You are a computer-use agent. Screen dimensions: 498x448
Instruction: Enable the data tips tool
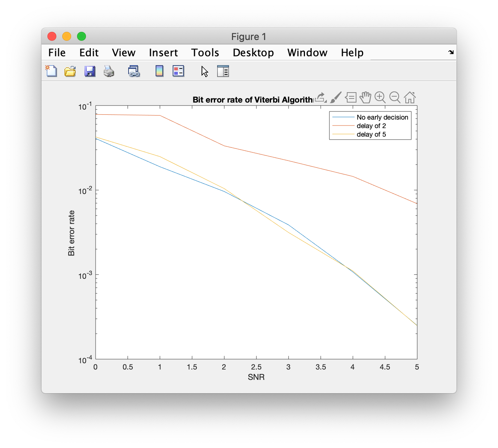click(x=351, y=97)
